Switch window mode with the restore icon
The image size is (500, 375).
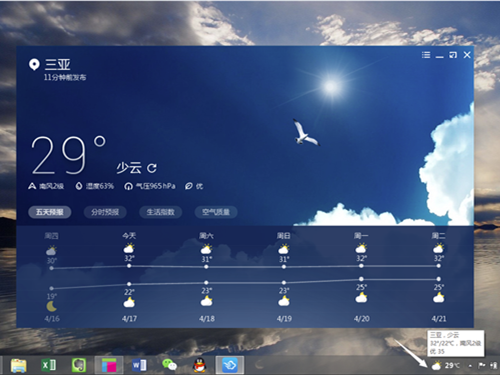pyautogui.click(x=453, y=55)
